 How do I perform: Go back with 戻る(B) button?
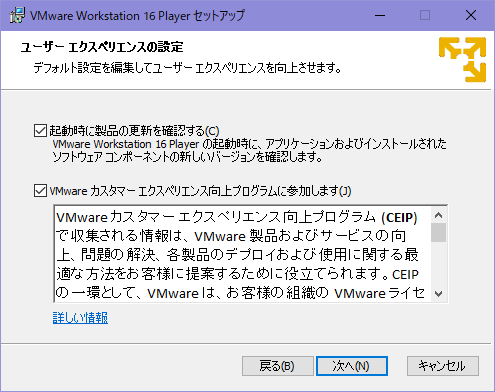point(277,366)
